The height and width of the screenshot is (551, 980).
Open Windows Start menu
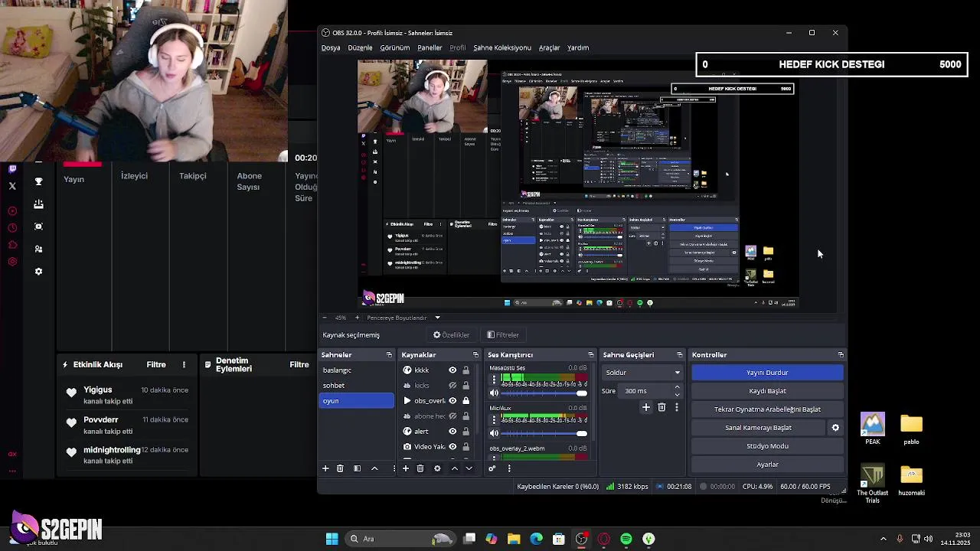tap(332, 539)
